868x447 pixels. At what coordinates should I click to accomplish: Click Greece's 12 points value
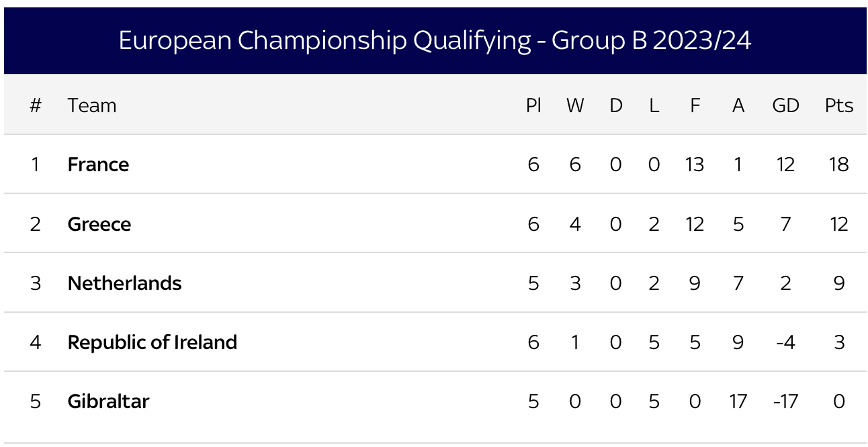838,223
